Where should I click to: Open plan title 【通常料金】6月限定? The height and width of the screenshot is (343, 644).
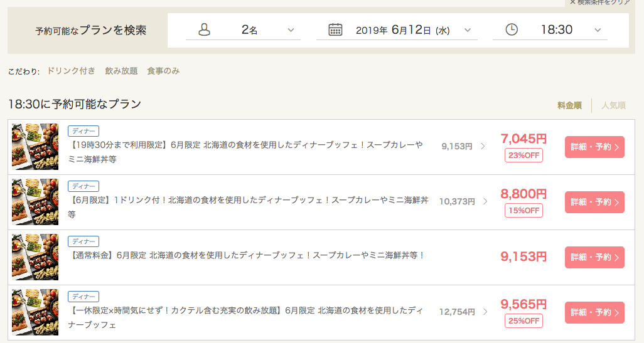(247, 255)
